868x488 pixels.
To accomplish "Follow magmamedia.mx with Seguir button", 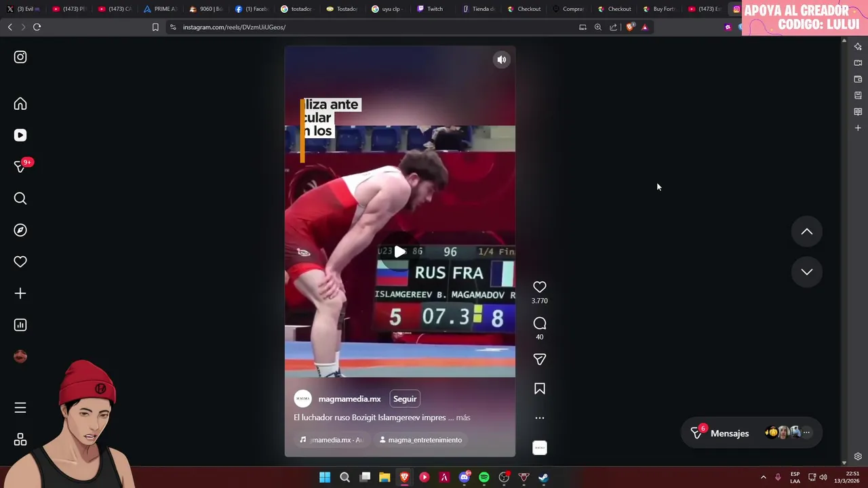I will coord(405,399).
